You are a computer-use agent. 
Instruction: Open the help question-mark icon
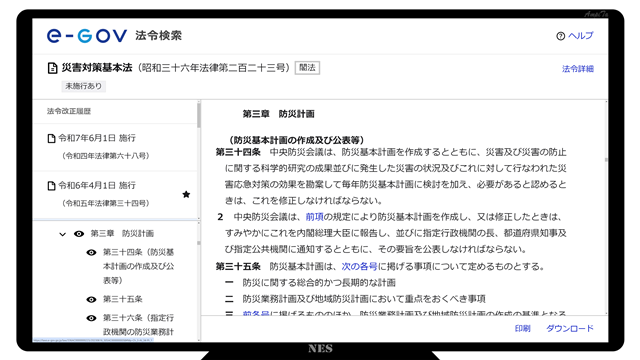(x=560, y=36)
